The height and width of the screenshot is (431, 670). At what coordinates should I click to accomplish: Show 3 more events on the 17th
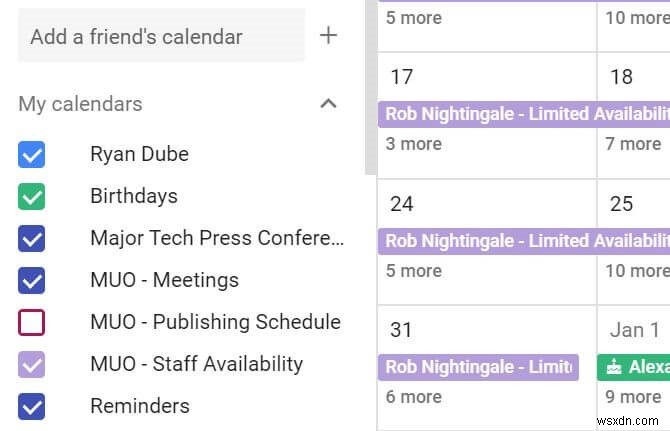coord(414,144)
